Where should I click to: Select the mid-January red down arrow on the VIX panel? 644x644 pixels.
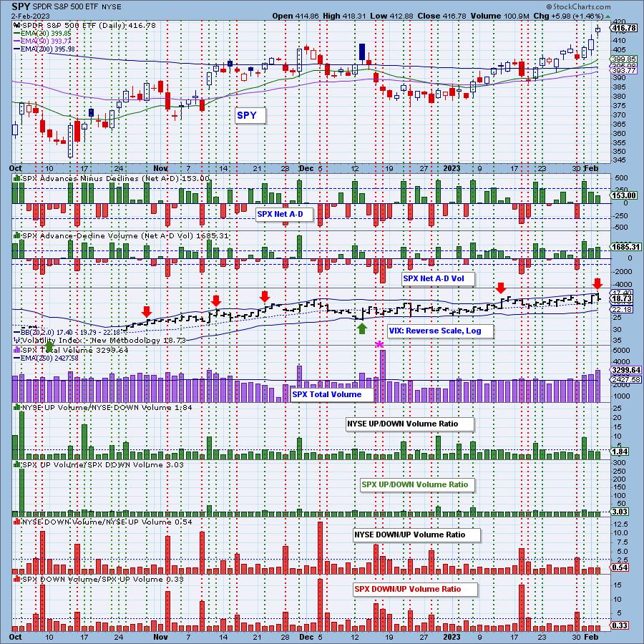pos(501,288)
